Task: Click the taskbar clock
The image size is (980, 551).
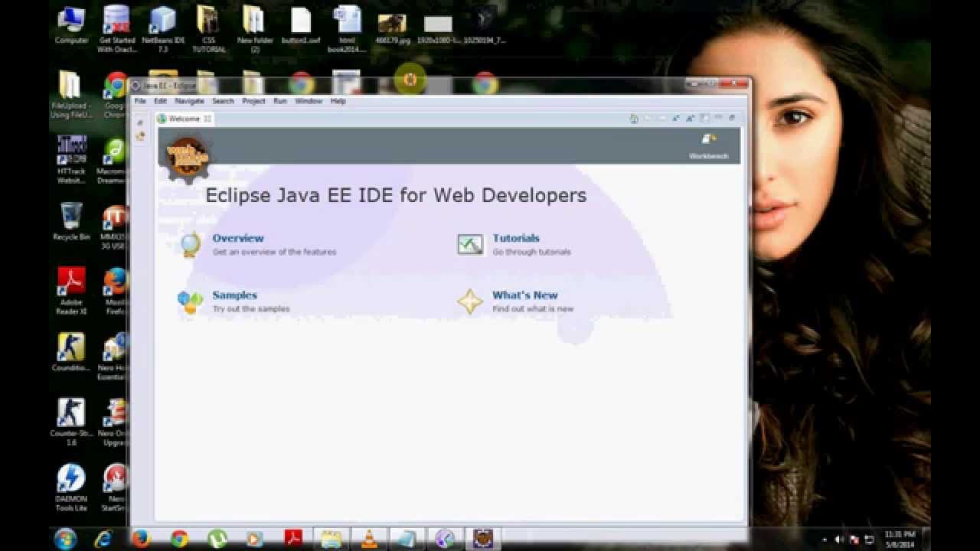Action: click(900, 539)
